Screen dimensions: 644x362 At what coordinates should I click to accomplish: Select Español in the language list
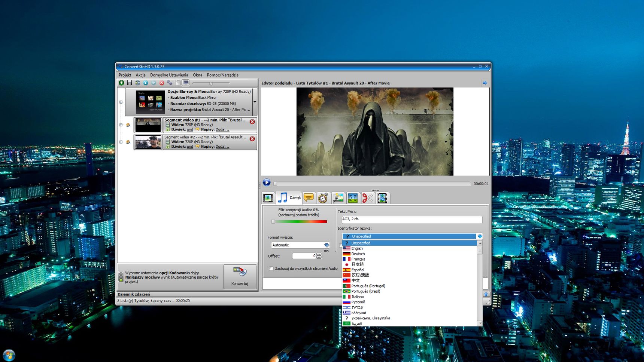click(x=410, y=270)
